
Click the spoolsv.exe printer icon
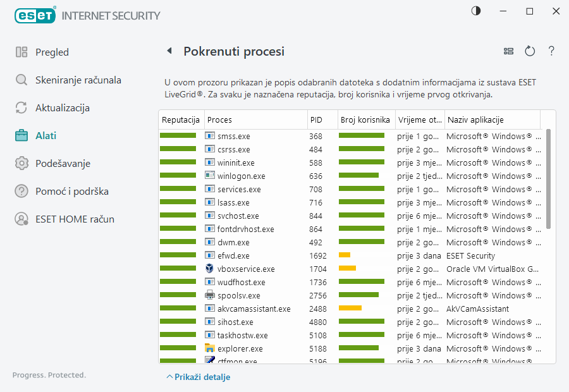coord(210,295)
